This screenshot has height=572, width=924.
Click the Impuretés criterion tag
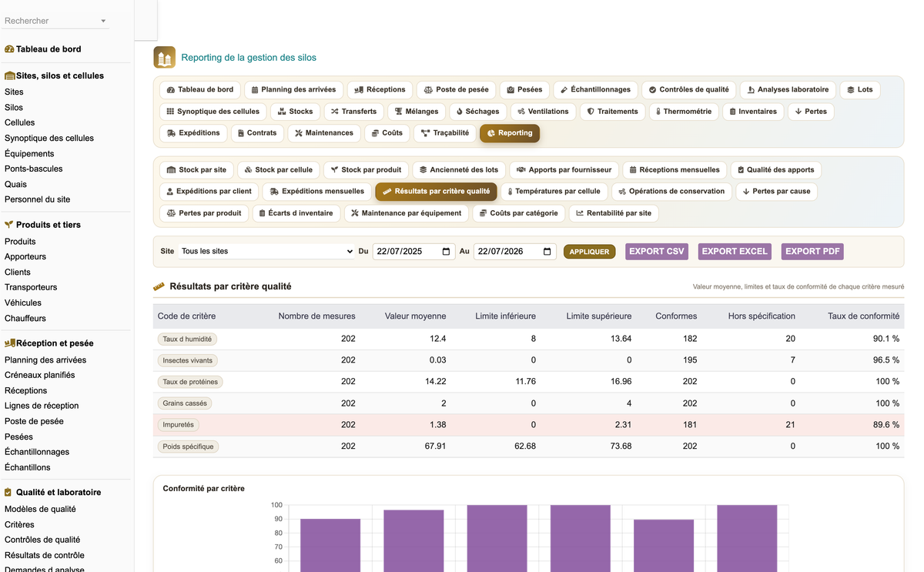179,425
